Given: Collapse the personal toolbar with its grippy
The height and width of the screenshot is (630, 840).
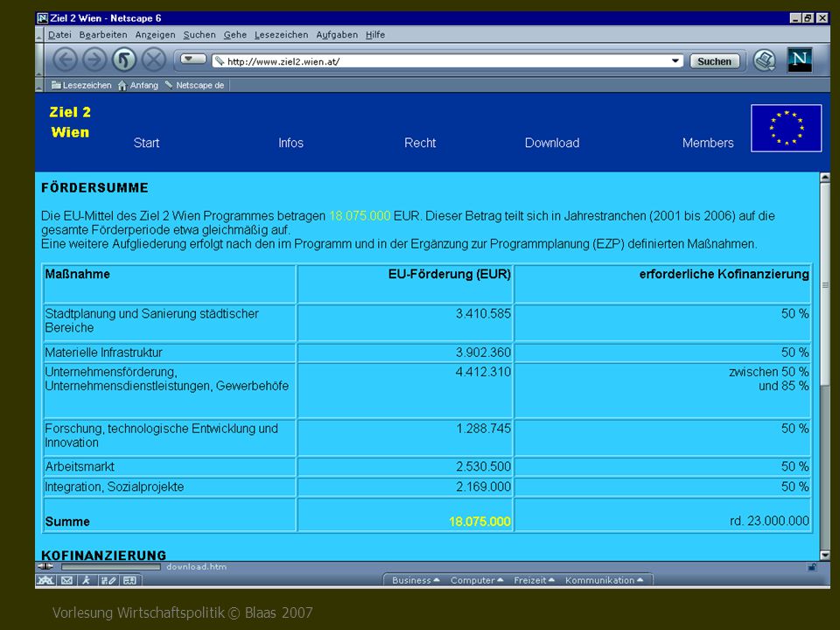Looking at the screenshot, I should 38,85.
